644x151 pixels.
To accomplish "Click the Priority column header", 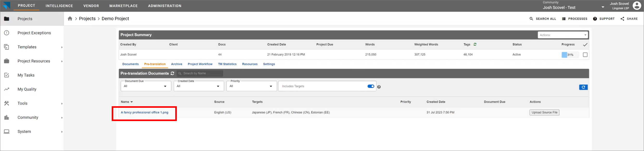I will (406, 102).
